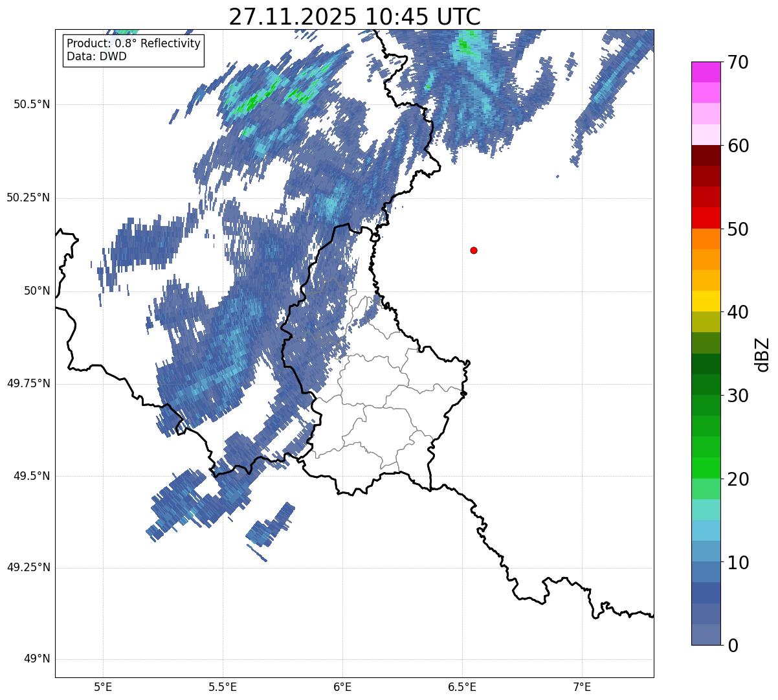
Task: Click the 6°E longitude label
Action: click(x=342, y=686)
